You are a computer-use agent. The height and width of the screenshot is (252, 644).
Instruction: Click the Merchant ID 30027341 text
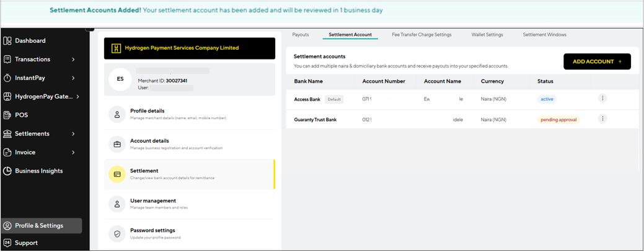162,81
